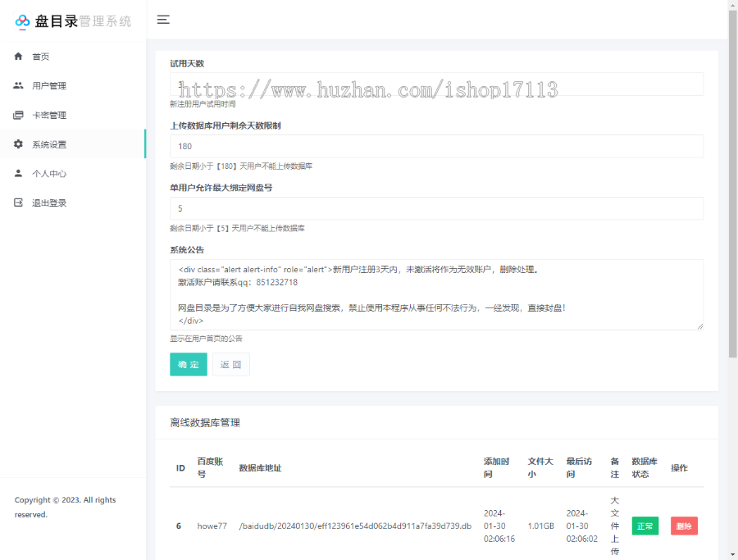The image size is (738, 560).
Task: Click the 文件大小 column header
Action: 540,468
